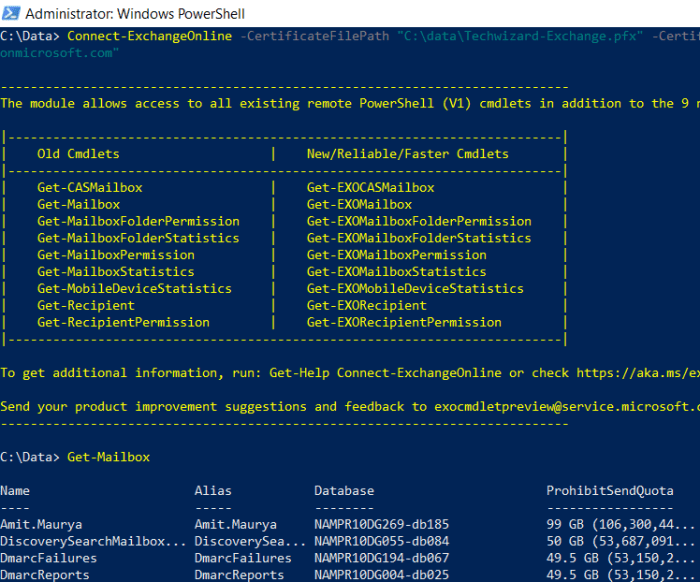Click the DmarcReports alias value

[x=243, y=575]
